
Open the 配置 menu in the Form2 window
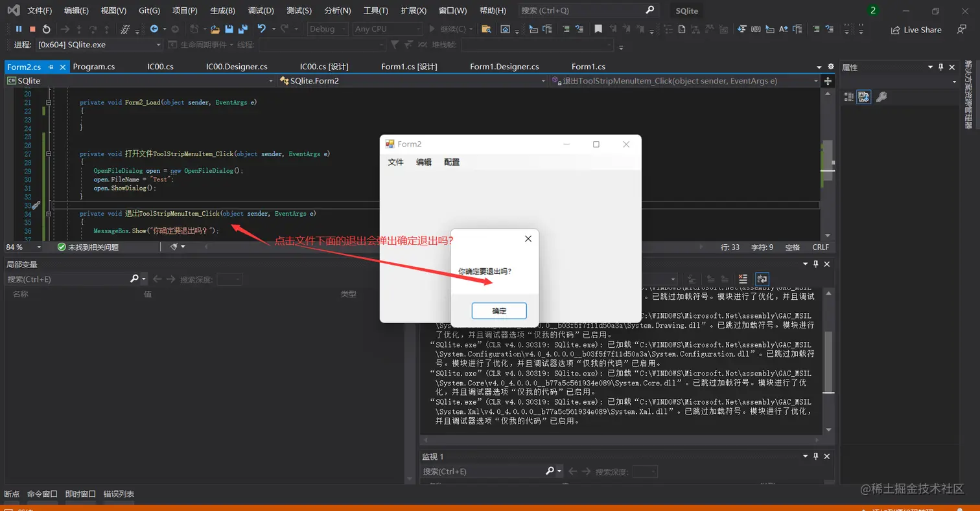tap(452, 162)
